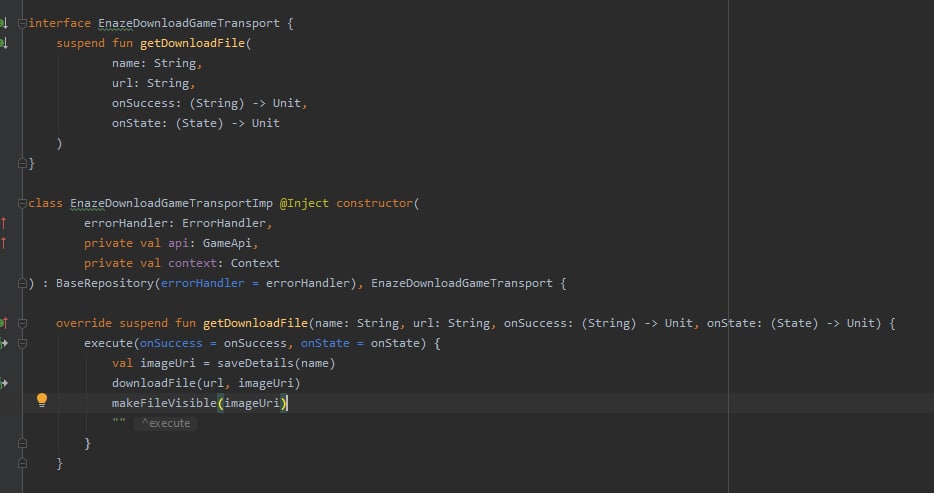This screenshot has width=934, height=493.
Task: Click the 'name: String' parameter in interface
Action: point(154,63)
